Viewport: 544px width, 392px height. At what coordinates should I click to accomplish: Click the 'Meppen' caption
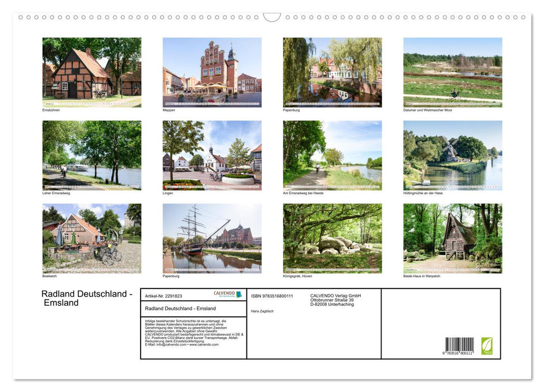(169, 110)
